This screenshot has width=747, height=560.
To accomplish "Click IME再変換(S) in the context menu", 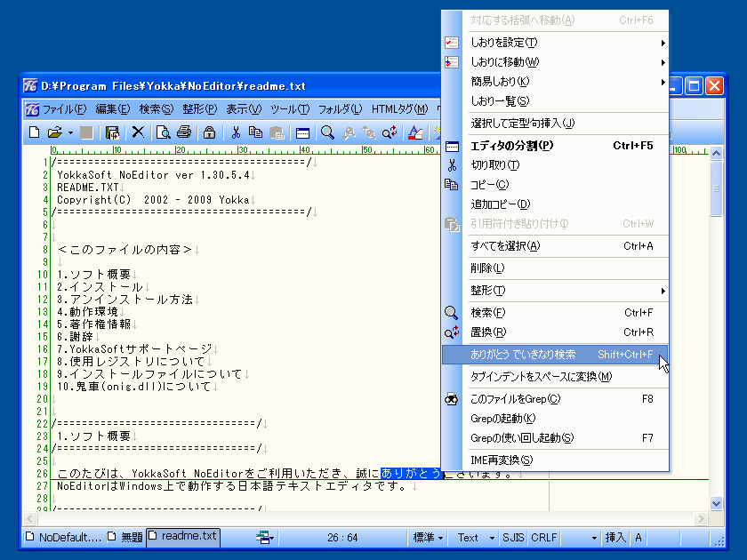I will 556,460.
